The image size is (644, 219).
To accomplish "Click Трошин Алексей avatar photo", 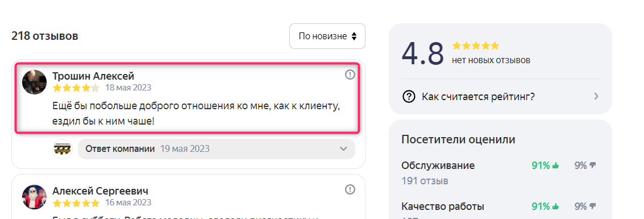I will tap(34, 82).
